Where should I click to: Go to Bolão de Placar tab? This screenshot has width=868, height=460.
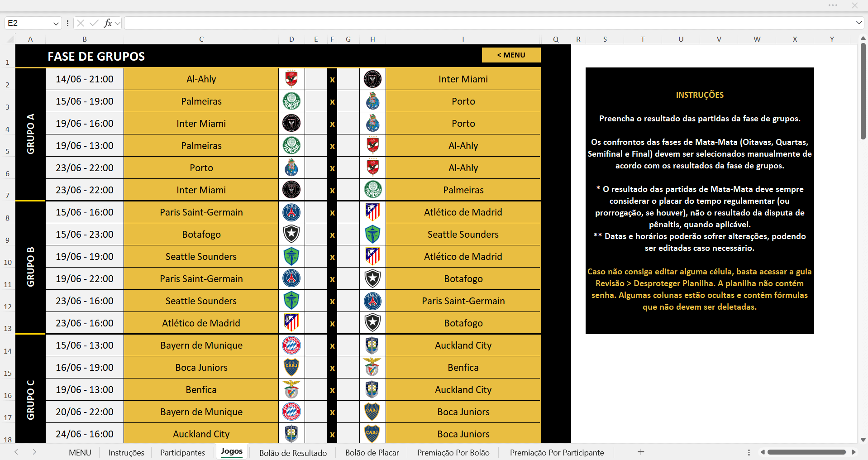tap(372, 452)
